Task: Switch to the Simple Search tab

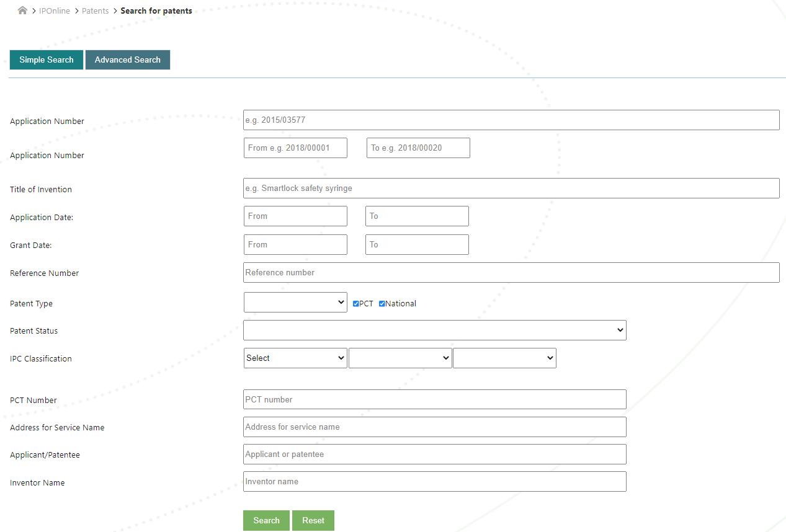Action: click(47, 60)
